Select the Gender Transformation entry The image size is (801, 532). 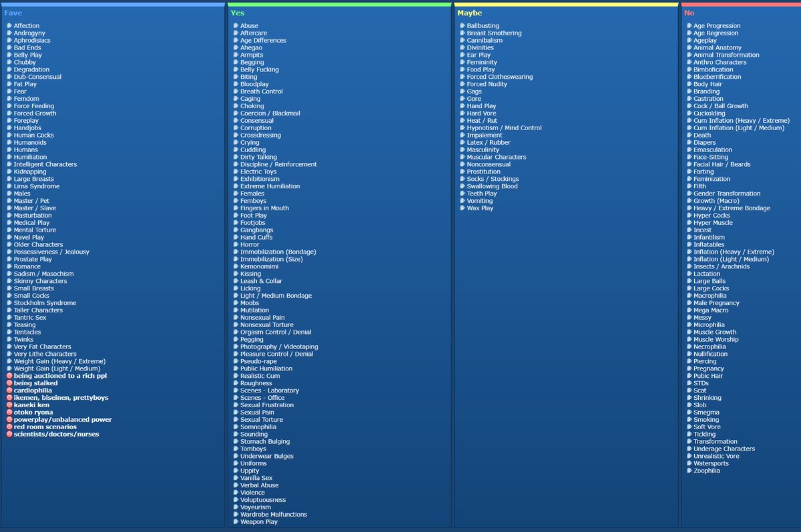tap(727, 194)
